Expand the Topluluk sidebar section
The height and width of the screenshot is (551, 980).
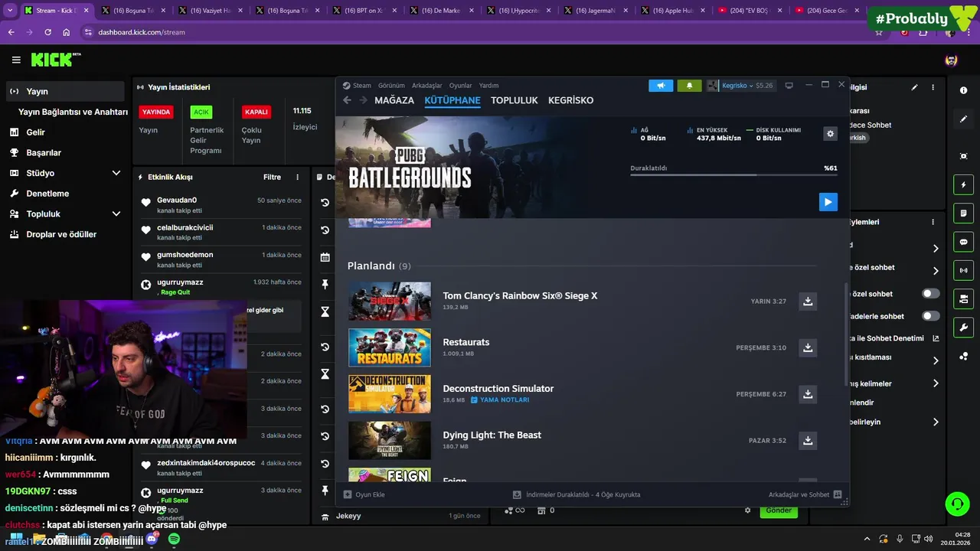click(x=116, y=214)
